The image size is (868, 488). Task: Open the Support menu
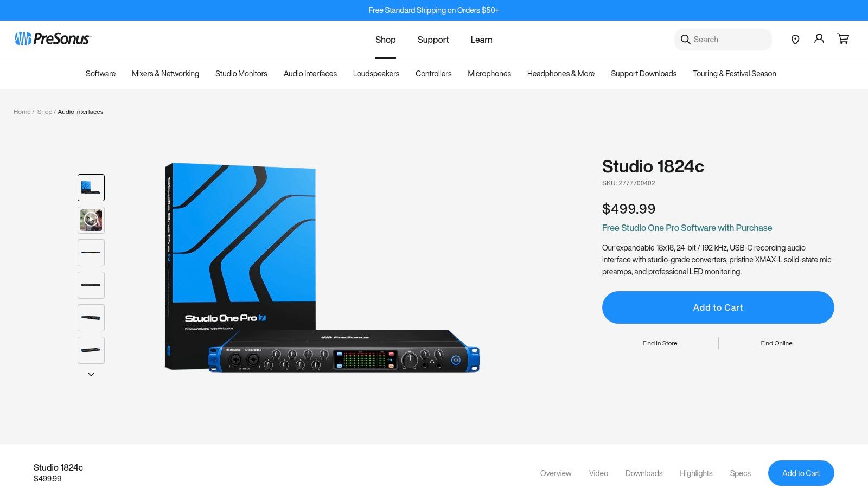click(x=433, y=40)
